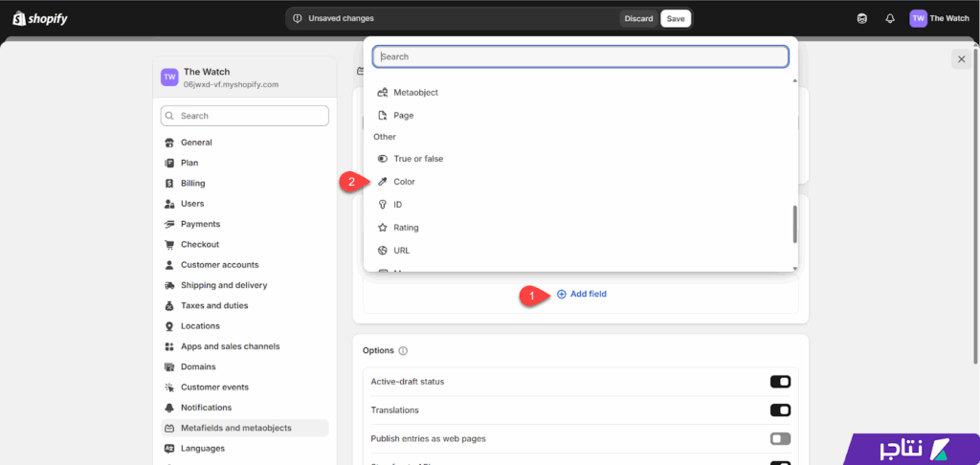Select Color from the field type list
This screenshot has width=980, height=465.
click(x=404, y=182)
